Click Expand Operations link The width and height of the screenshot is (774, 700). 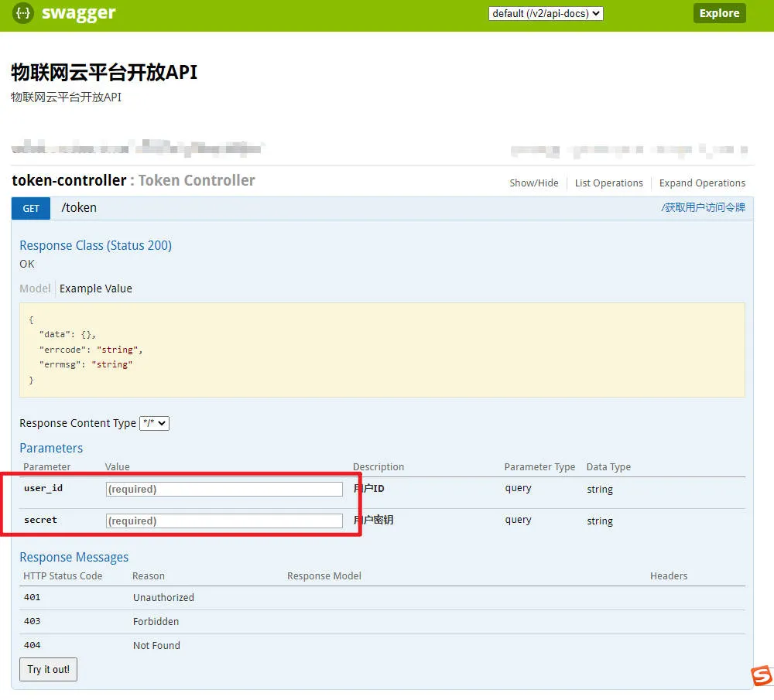tap(702, 183)
